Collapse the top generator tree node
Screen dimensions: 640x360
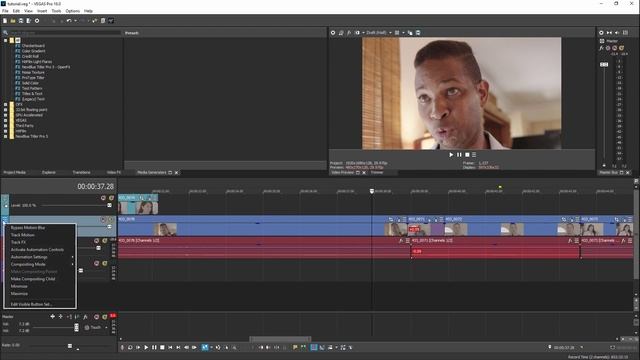pyautogui.click(x=6, y=40)
